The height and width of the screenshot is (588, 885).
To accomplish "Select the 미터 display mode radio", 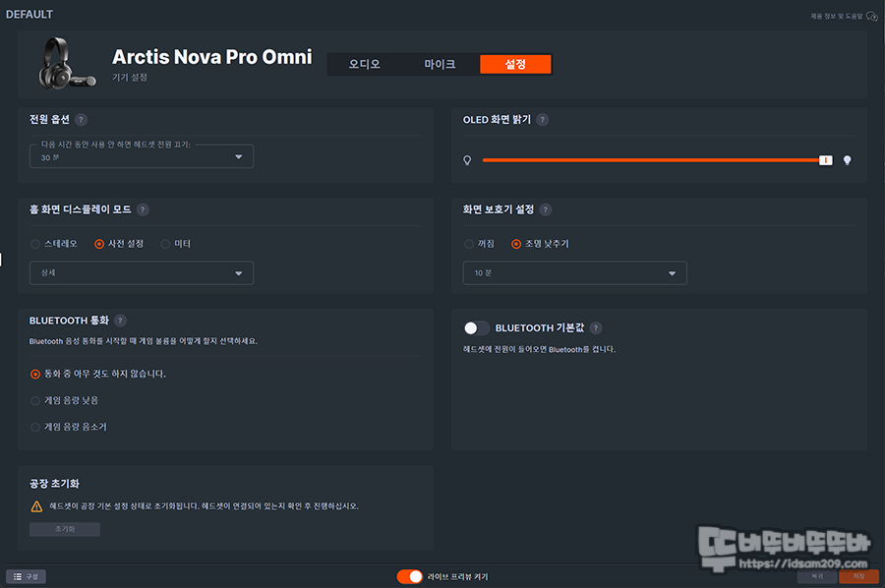I will point(165,244).
